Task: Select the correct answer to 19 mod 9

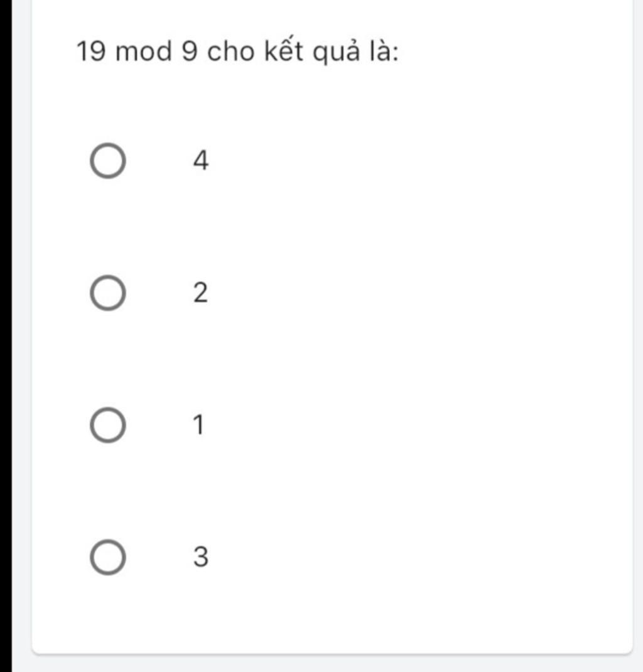Action: 108,424
